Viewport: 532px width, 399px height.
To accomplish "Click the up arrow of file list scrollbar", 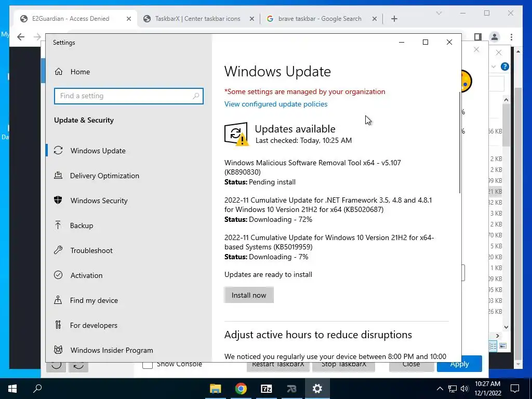I will pos(506,100).
